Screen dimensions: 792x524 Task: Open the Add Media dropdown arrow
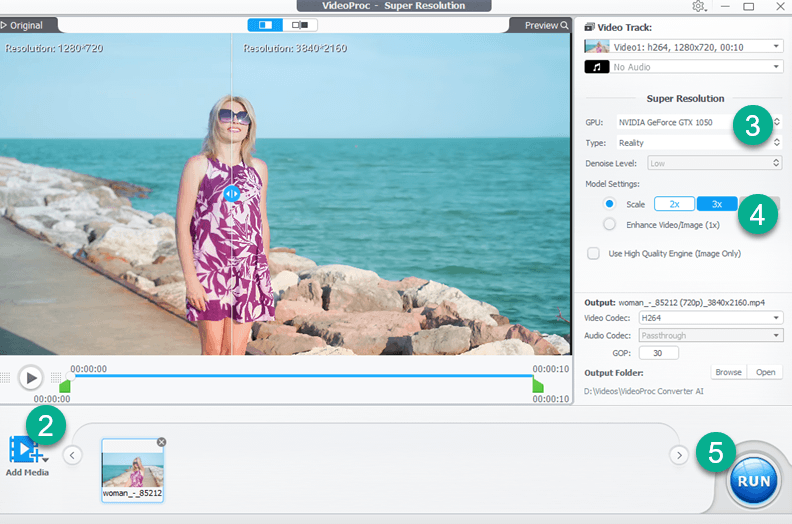(45, 460)
